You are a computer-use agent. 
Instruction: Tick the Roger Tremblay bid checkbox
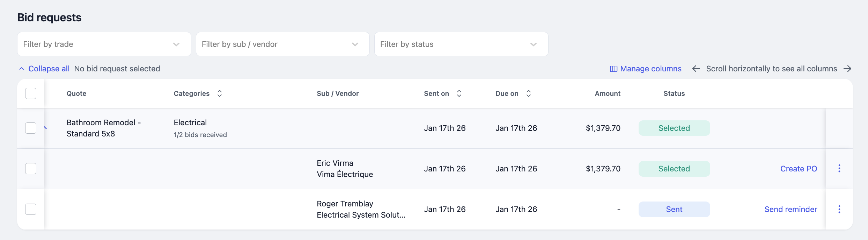pos(31,209)
